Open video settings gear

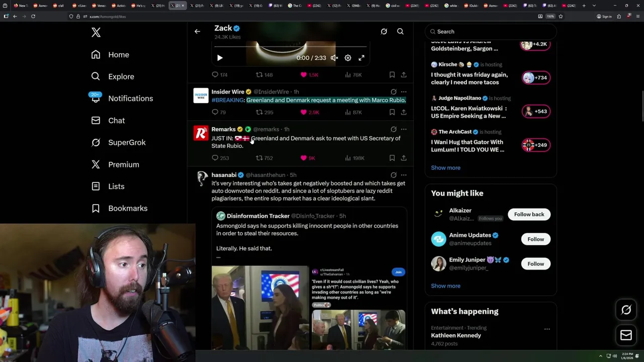point(348,58)
